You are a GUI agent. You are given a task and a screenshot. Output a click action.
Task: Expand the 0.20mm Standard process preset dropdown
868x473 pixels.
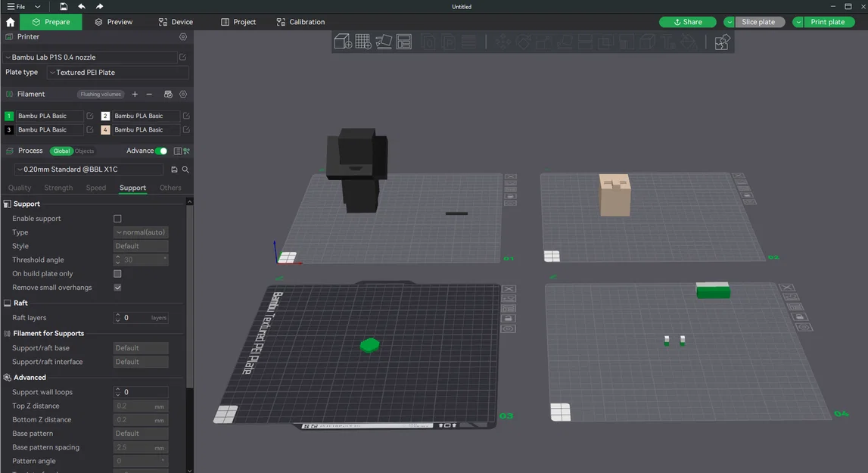[90, 170]
